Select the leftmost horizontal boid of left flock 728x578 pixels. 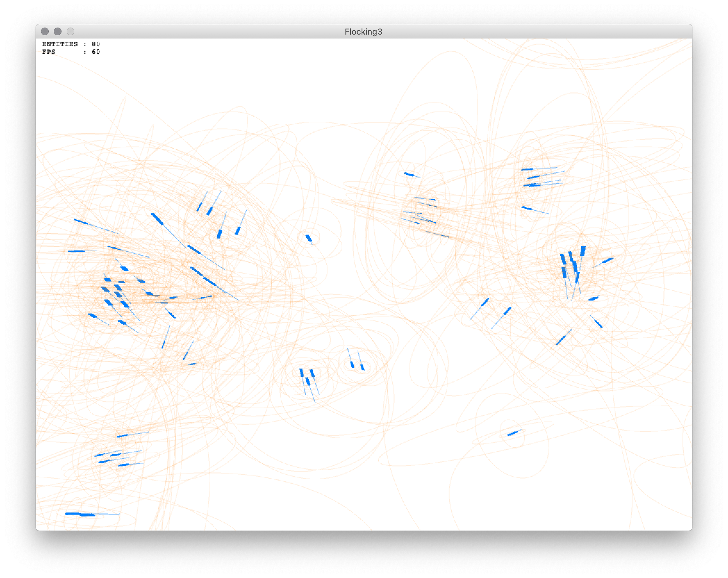coord(76,251)
